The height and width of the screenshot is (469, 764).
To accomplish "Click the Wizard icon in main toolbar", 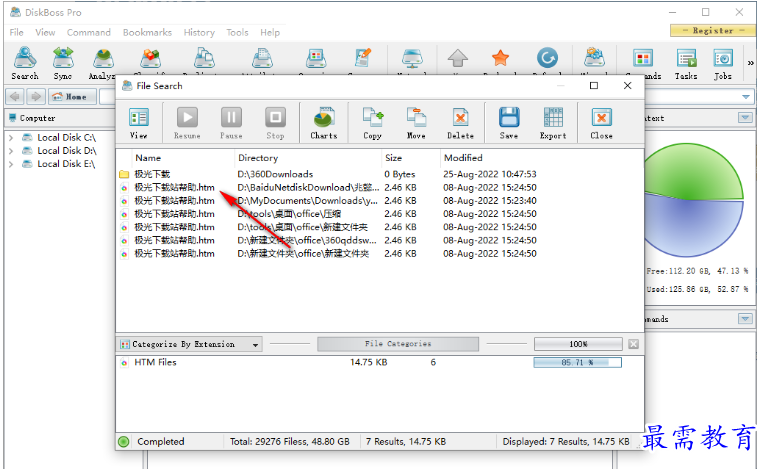I will click(594, 59).
